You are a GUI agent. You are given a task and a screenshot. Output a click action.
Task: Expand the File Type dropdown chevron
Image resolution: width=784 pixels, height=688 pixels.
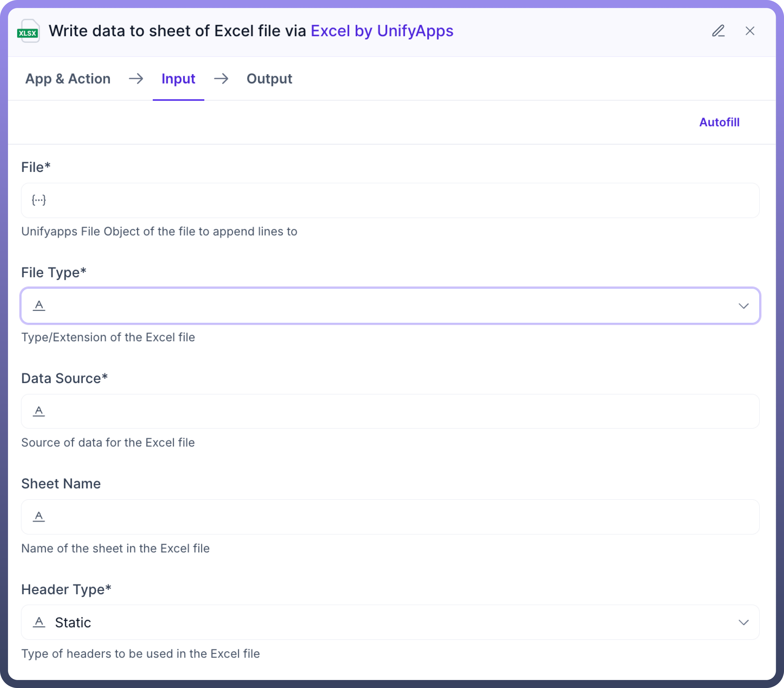tap(743, 306)
